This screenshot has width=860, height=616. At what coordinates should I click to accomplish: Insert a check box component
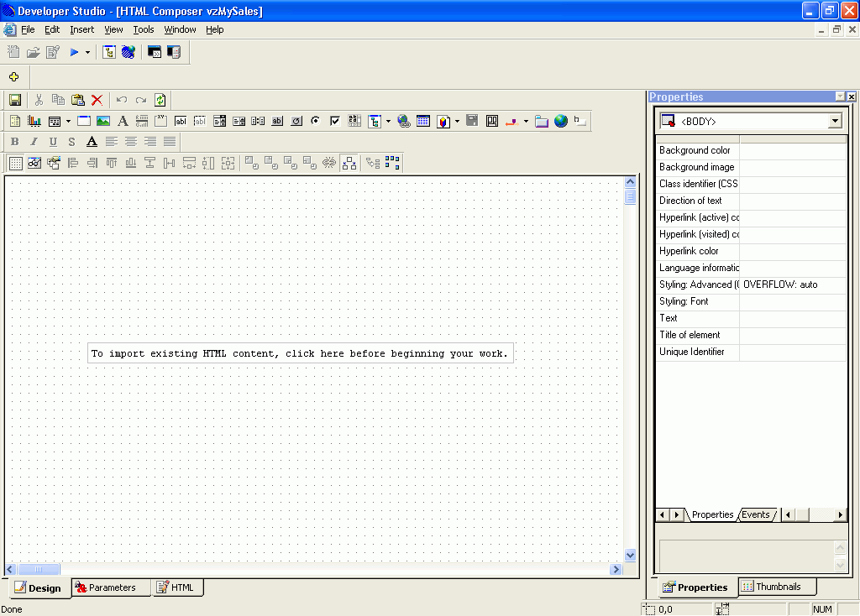(335, 121)
